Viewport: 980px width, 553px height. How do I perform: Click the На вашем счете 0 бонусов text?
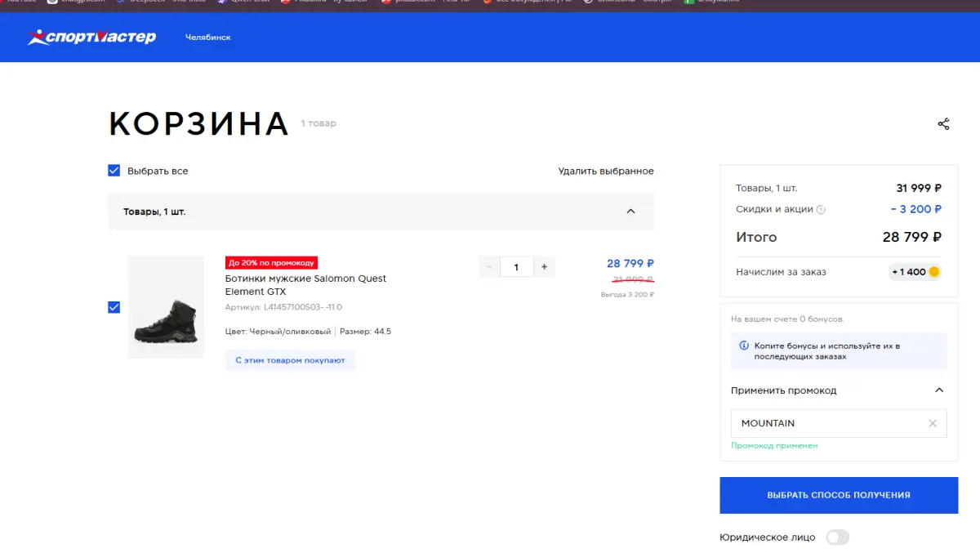(x=787, y=319)
